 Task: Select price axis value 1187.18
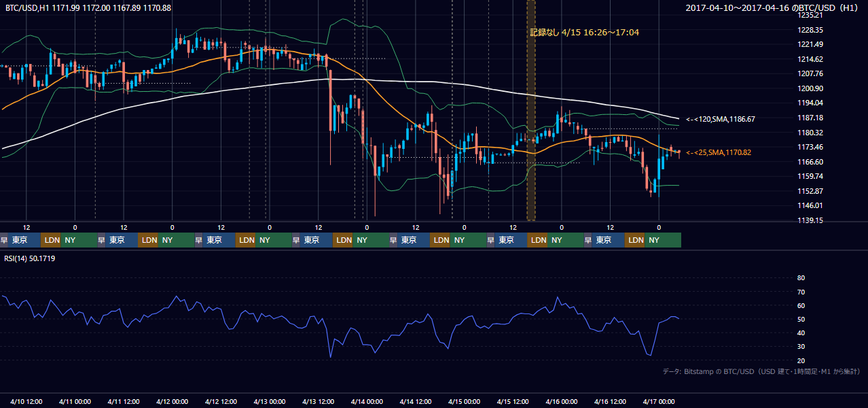[x=810, y=118]
